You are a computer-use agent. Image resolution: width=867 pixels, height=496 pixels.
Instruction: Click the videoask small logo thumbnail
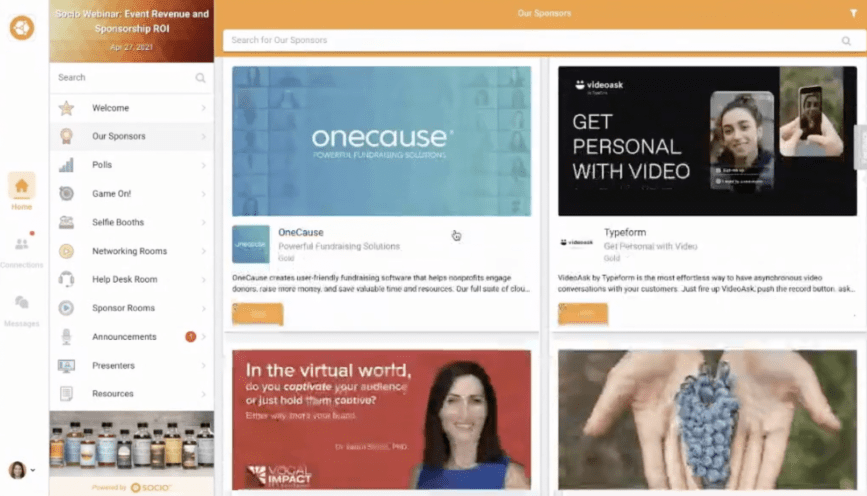click(x=577, y=243)
